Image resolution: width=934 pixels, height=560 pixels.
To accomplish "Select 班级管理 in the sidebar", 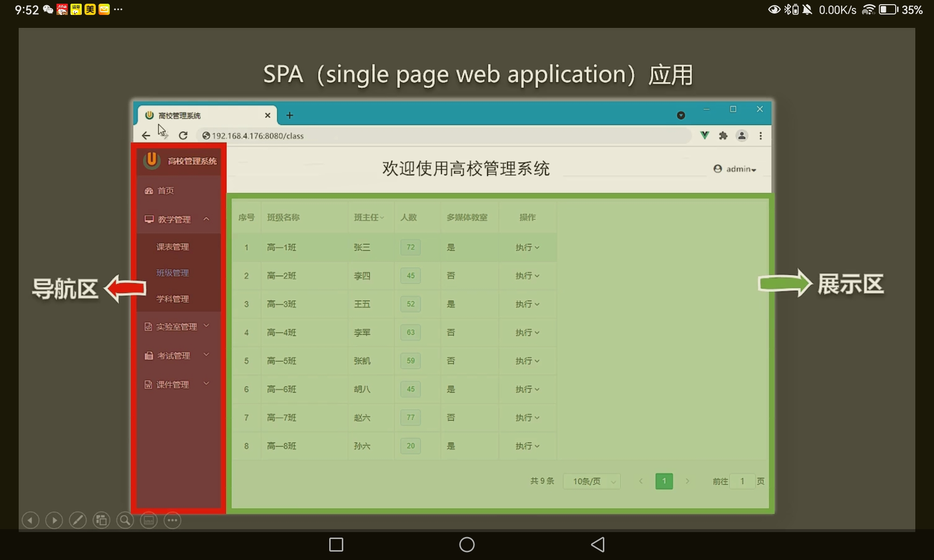I will click(x=172, y=273).
